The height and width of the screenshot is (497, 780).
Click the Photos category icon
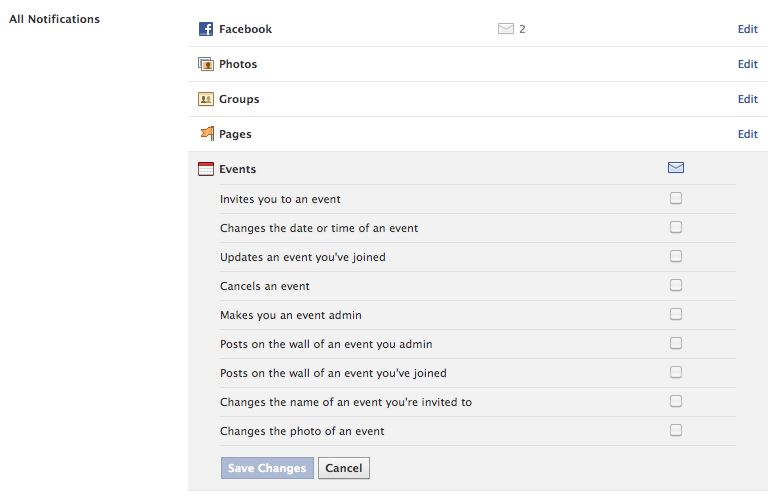[x=206, y=64]
